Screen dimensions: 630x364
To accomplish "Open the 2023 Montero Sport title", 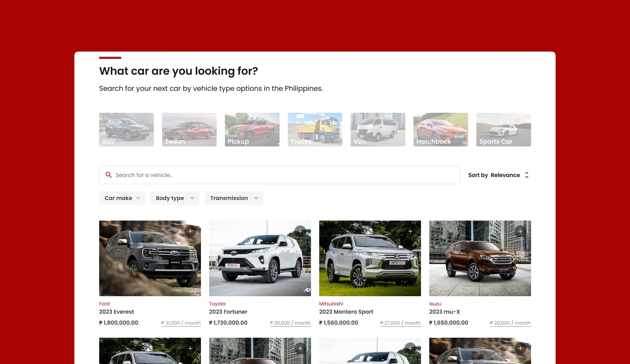I will 346,312.
